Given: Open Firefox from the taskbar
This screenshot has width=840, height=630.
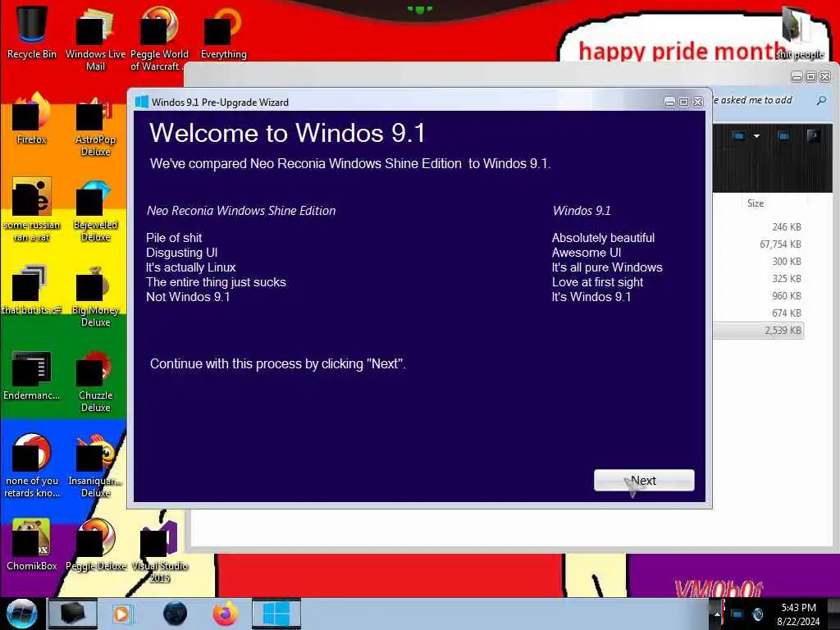Looking at the screenshot, I should click(226, 614).
